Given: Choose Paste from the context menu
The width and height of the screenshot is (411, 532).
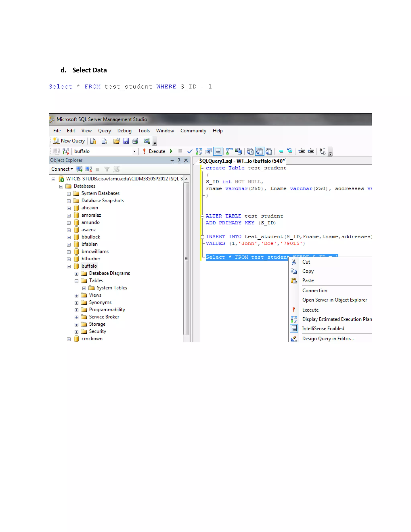Looking at the screenshot, I should (308, 281).
